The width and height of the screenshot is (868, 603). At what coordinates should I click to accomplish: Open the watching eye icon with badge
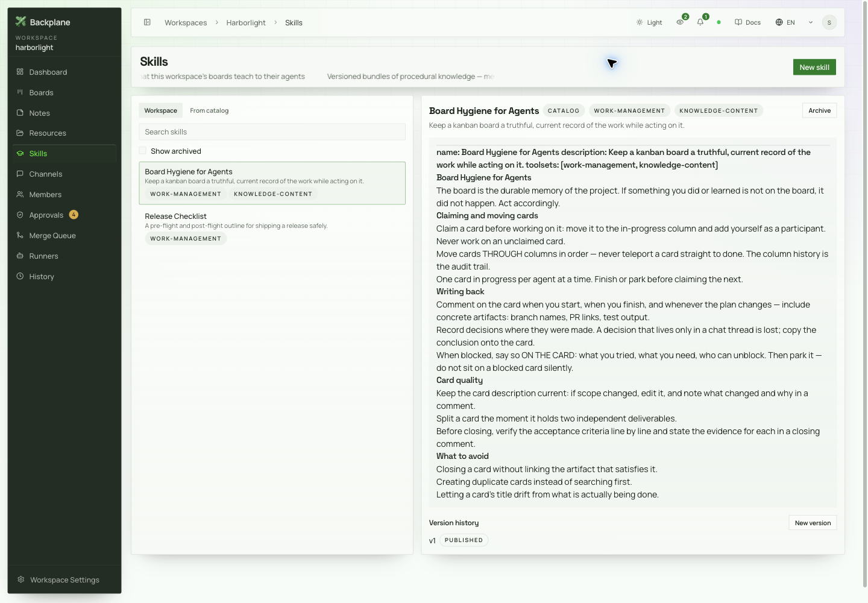tap(680, 22)
